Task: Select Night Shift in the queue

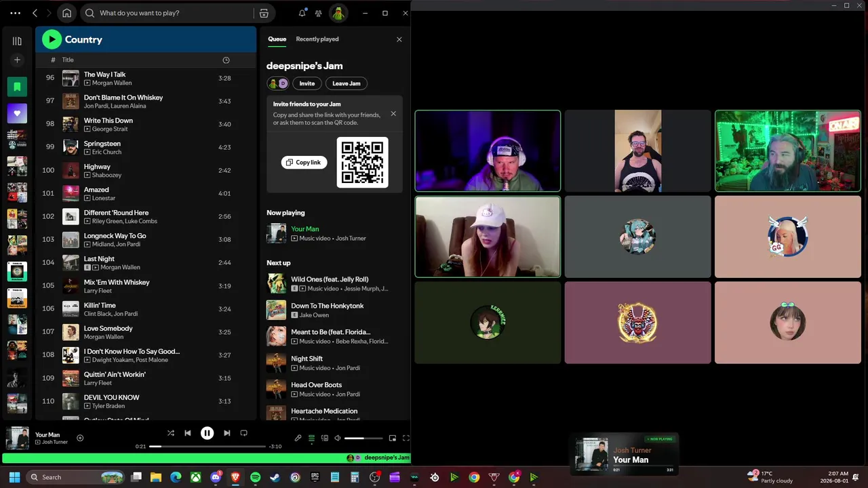Action: [x=334, y=363]
